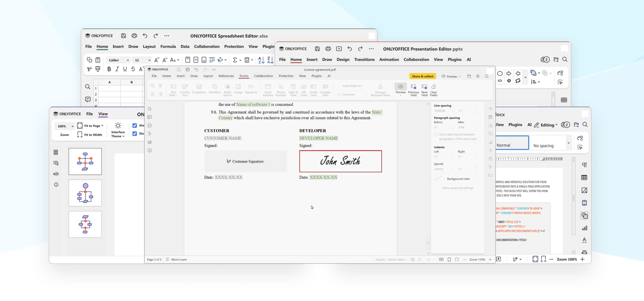
Task: Check Don't add interval between paragraphs box
Action: [x=436, y=134]
